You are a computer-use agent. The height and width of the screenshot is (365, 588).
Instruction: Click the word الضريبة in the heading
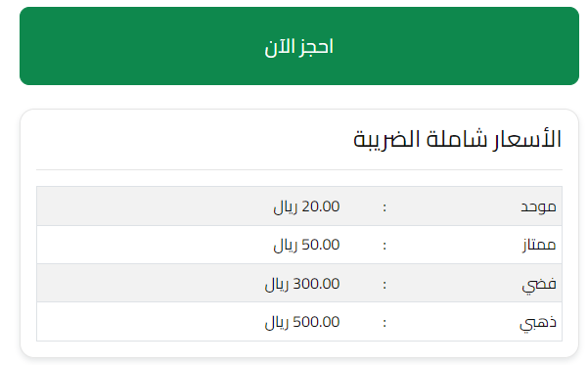click(386, 139)
